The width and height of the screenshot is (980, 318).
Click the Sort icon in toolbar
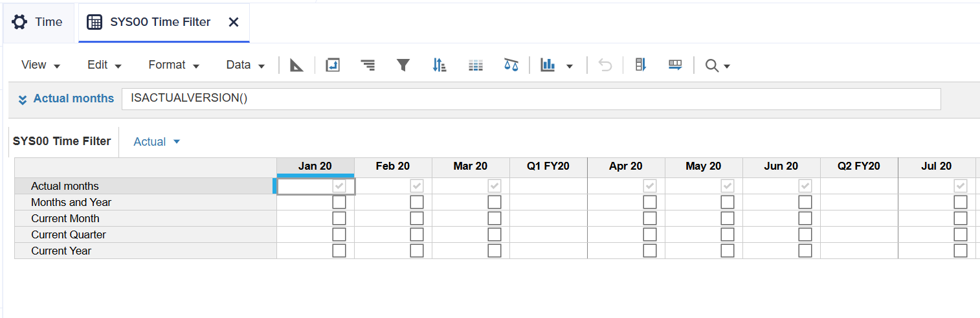(x=439, y=65)
